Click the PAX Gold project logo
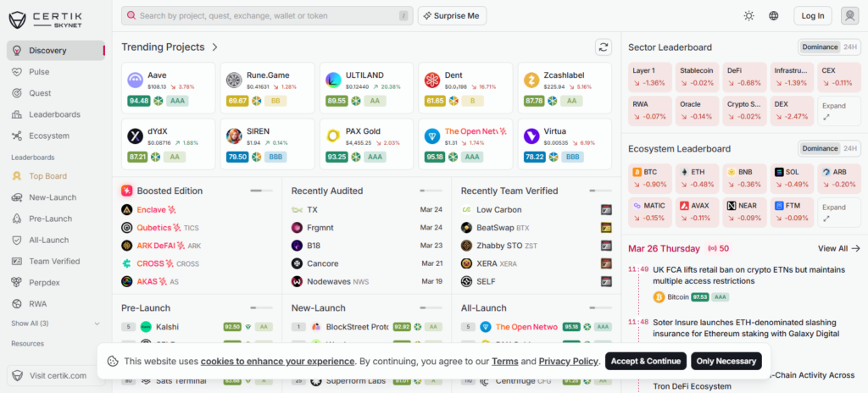Image resolution: width=868 pixels, height=393 pixels. 333,136
